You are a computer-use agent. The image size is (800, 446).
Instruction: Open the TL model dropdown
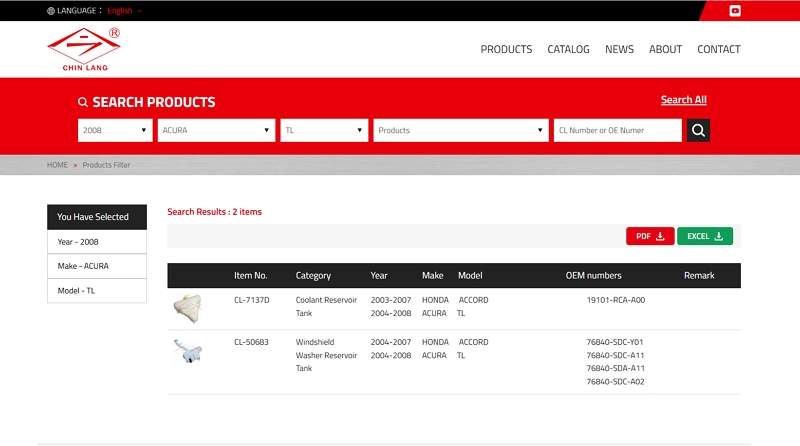click(x=324, y=130)
